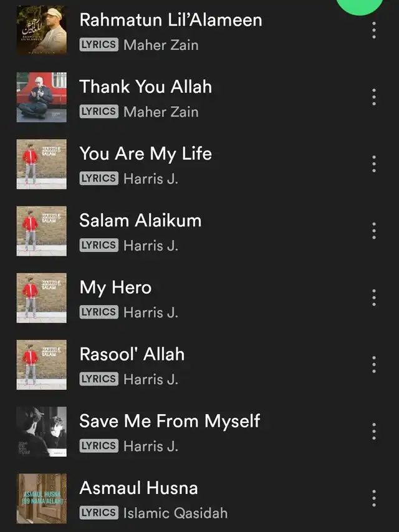The image size is (399, 532).
Task: Tap Rahmatun Lil'Alameen album cover
Action: point(42,30)
